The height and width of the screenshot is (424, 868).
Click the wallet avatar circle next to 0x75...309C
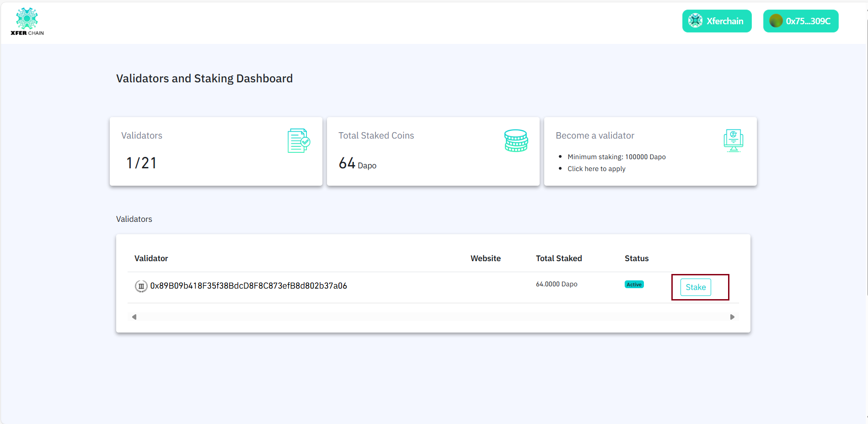point(776,21)
